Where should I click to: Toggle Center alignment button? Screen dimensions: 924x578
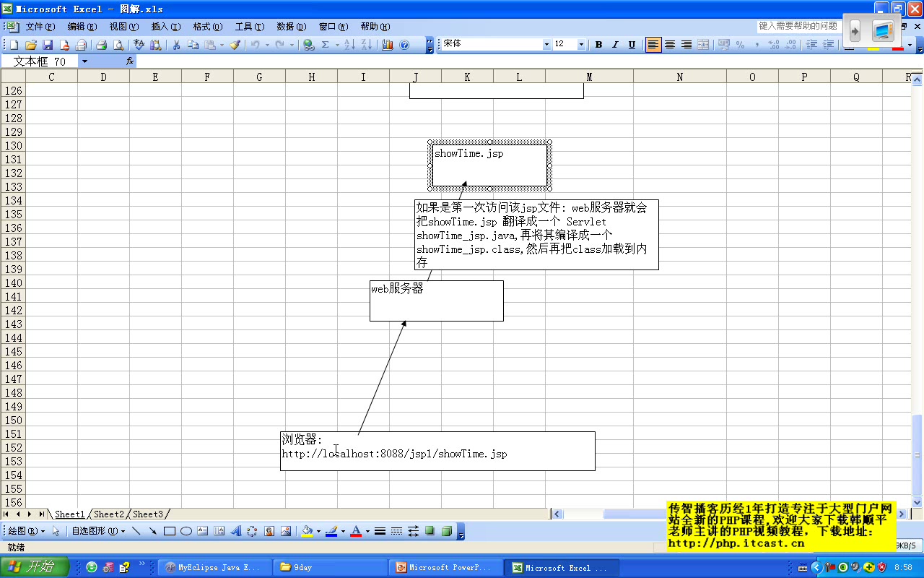(670, 45)
